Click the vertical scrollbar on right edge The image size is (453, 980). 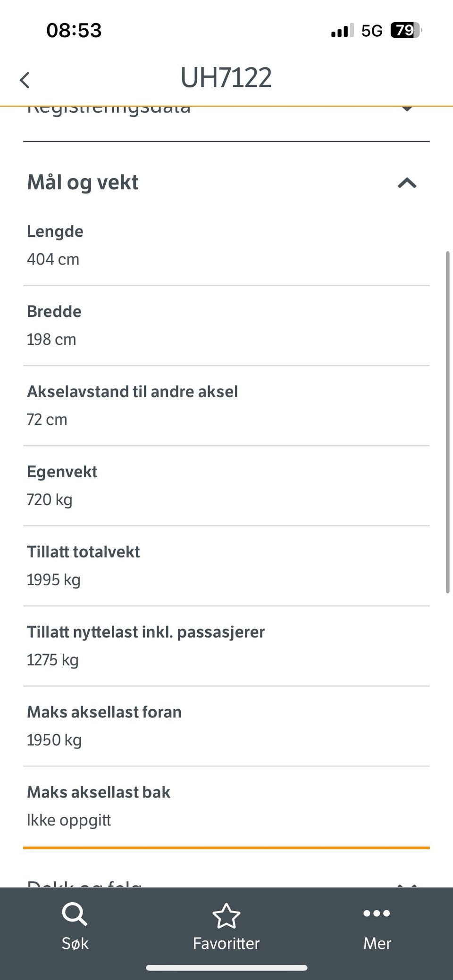[x=447, y=422]
